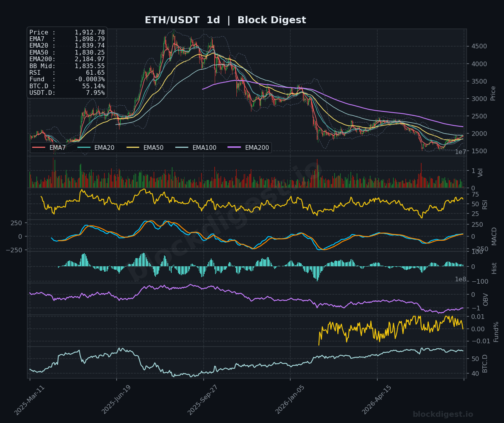
Task: Click the 2026-Jan-05 date label
Action: pyautogui.click(x=290, y=399)
